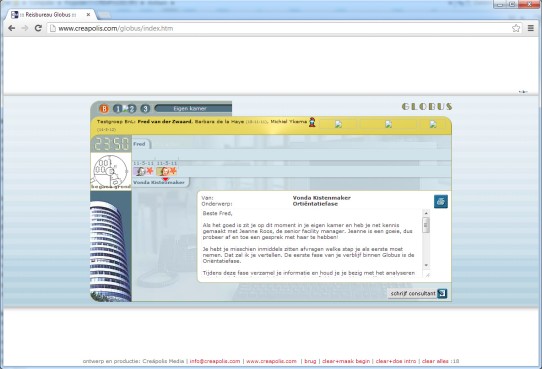Select floor 2 circle icon

(131, 109)
